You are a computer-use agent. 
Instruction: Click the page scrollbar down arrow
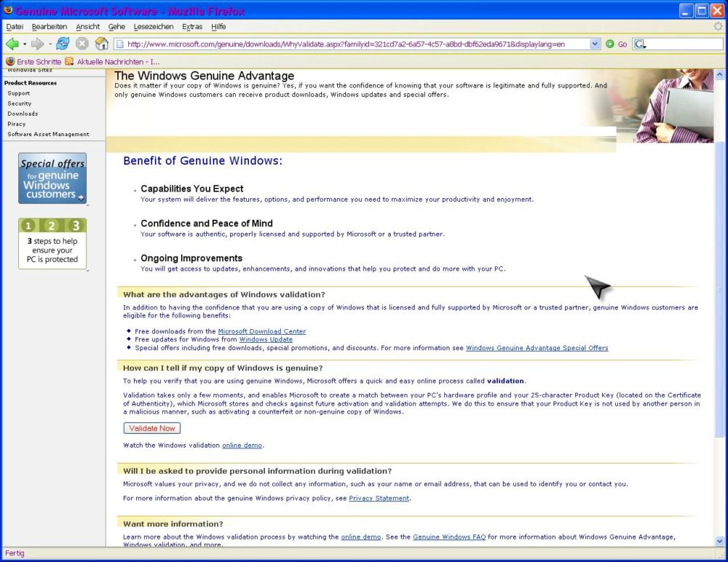click(721, 541)
